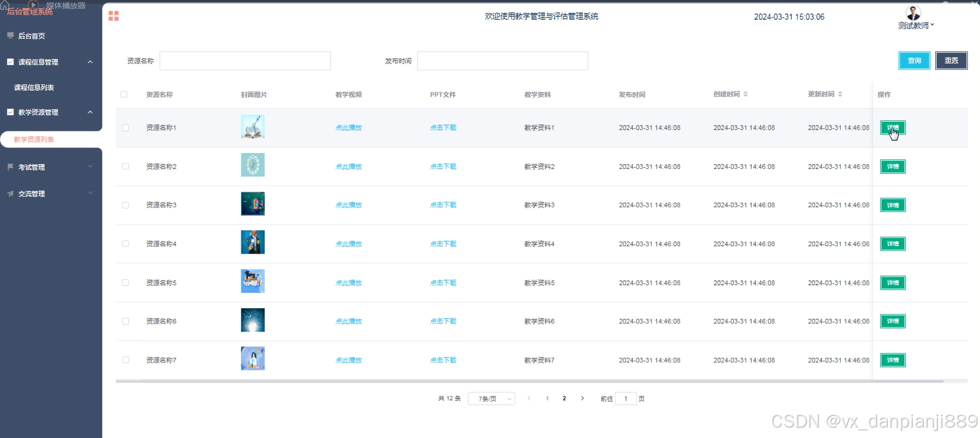Open the teacher avatar profile picture
This screenshot has width=980, height=438.
913,12
